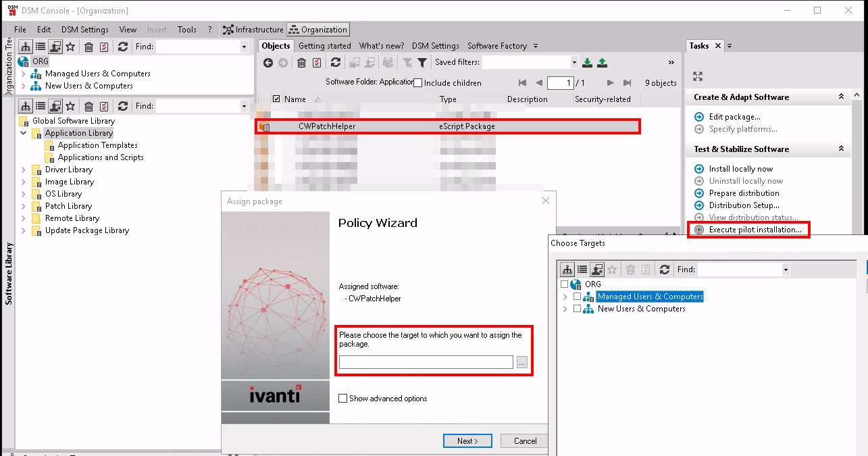868x456 pixels.
Task: Click the black filter funnel icon
Action: (422, 63)
